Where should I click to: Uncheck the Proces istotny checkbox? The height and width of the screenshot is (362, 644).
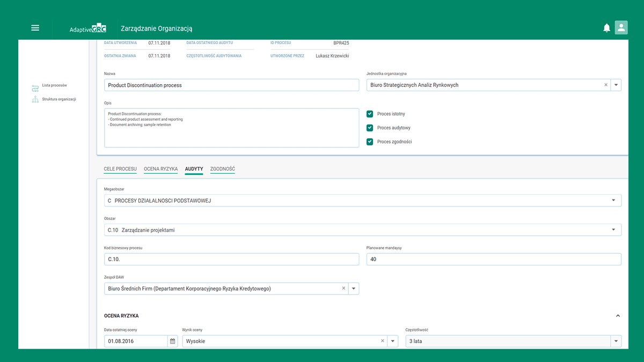click(370, 114)
